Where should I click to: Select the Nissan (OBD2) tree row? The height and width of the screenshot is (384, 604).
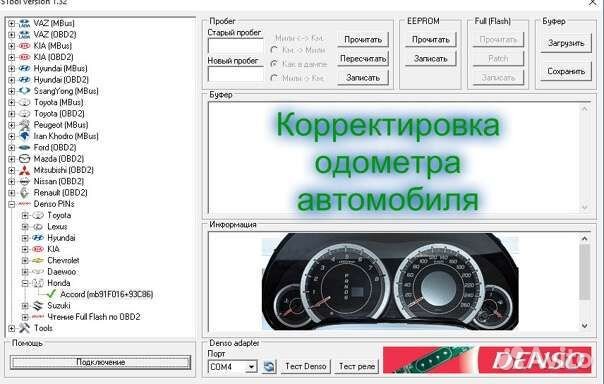coord(59,181)
